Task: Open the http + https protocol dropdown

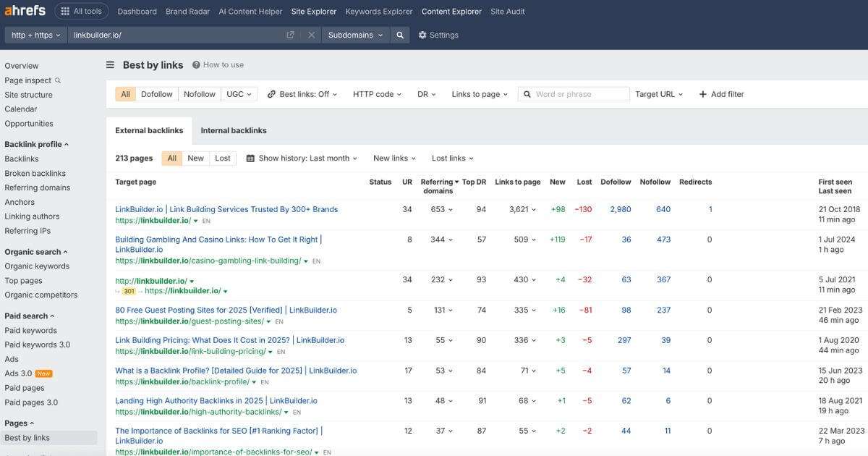Action: point(36,35)
